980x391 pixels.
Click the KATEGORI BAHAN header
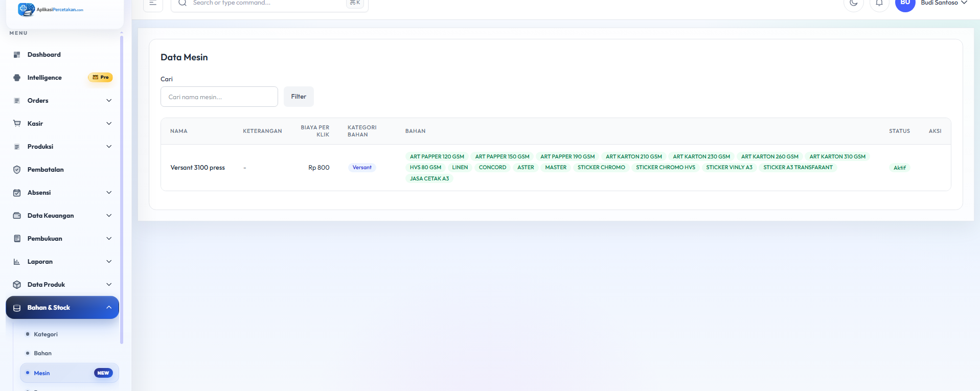[362, 131]
